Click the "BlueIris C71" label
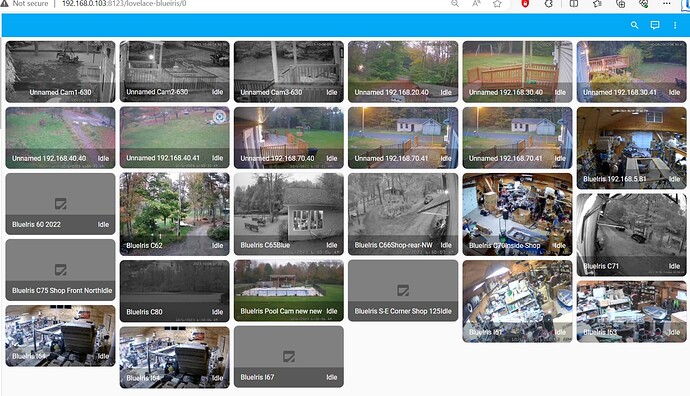Image resolution: width=690 pixels, height=396 pixels. coord(601,266)
